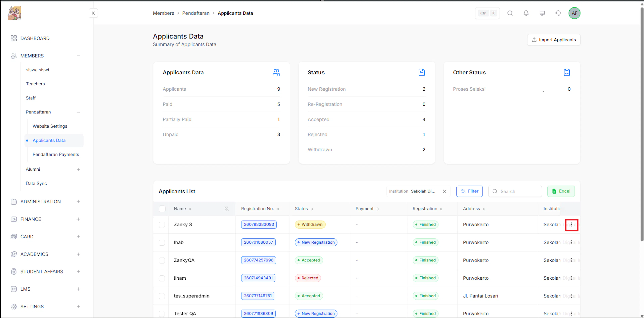Check the row checkbox for Ihab
This screenshot has height=318, width=644.
click(x=162, y=242)
